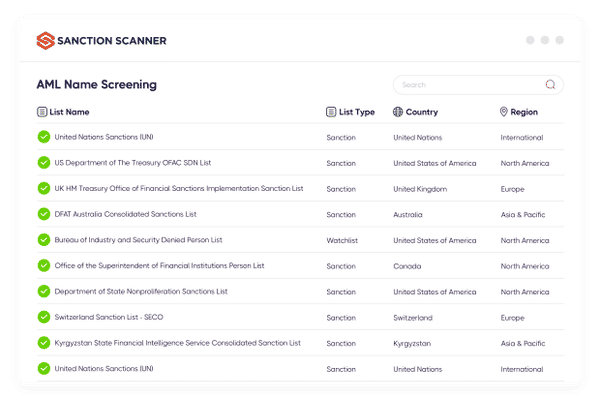Select US Department of The Treasury OFAC SDN List
This screenshot has height=405, width=600.
click(x=133, y=163)
